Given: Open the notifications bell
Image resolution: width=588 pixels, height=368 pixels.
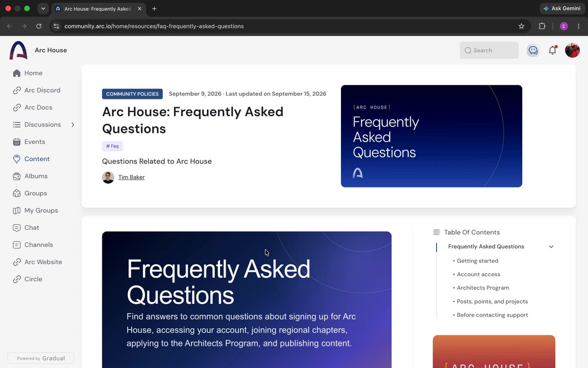Looking at the screenshot, I should tap(553, 50).
